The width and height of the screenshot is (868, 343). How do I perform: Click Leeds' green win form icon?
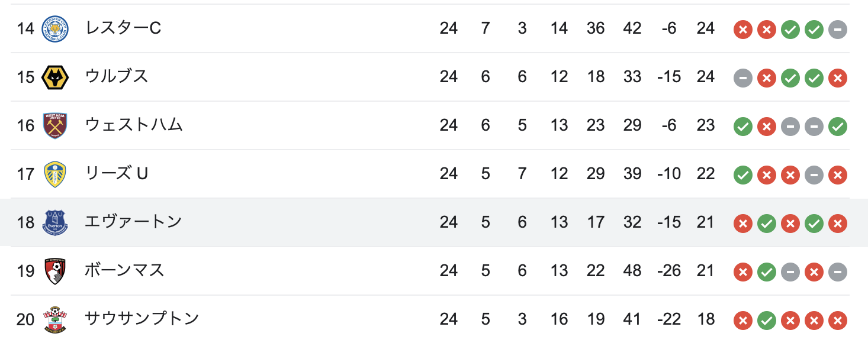742,174
